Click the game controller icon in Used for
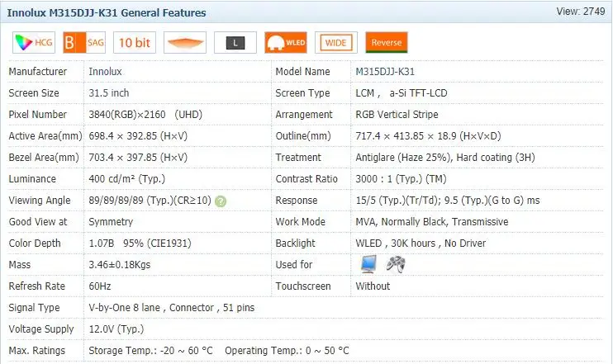Screen dimensions: 613x364 396,264
